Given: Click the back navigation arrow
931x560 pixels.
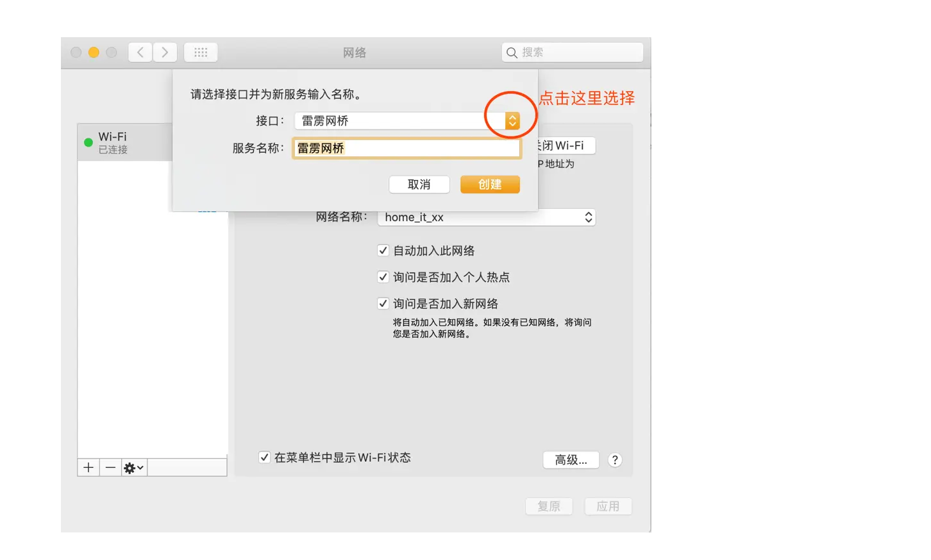Looking at the screenshot, I should [x=140, y=52].
